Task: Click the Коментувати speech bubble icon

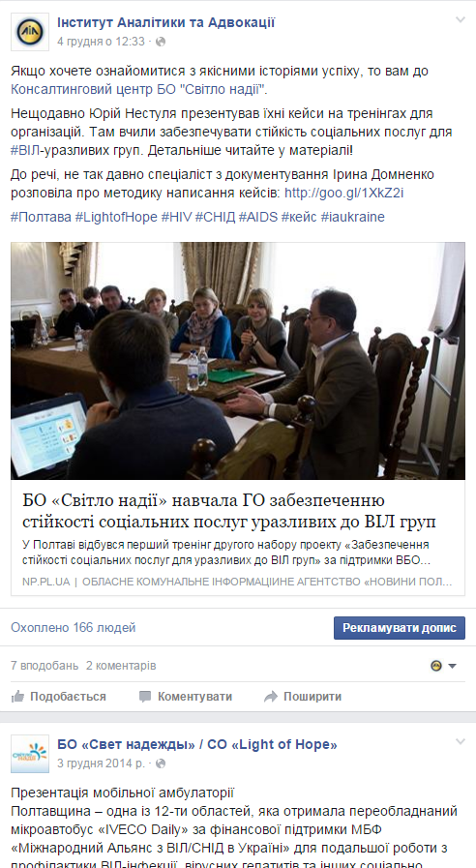Action: 145,697
